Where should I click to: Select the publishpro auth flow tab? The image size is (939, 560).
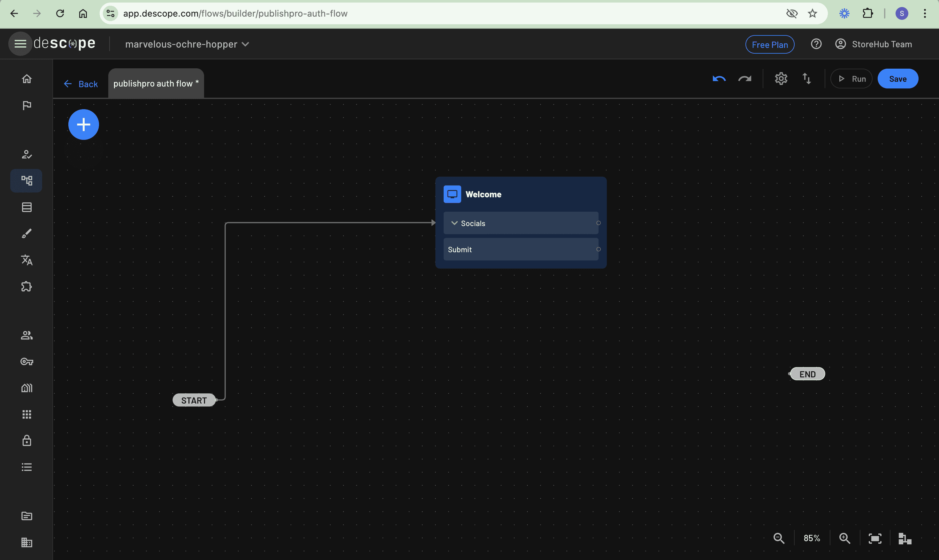pyautogui.click(x=156, y=83)
